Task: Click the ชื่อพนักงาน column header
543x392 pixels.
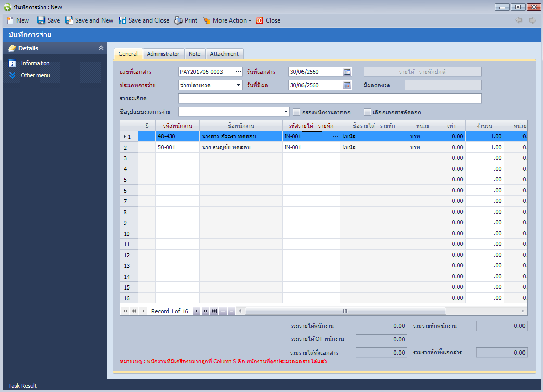Action: point(240,126)
